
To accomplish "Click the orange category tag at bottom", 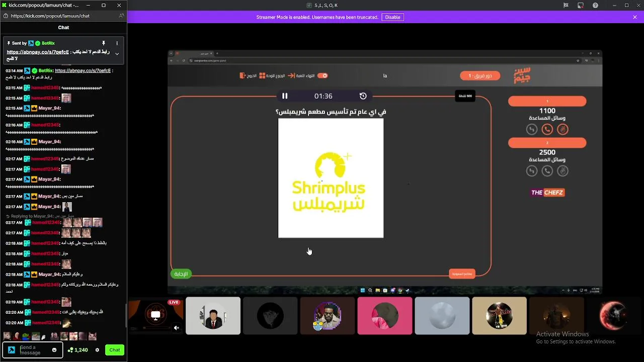I will pos(462,274).
